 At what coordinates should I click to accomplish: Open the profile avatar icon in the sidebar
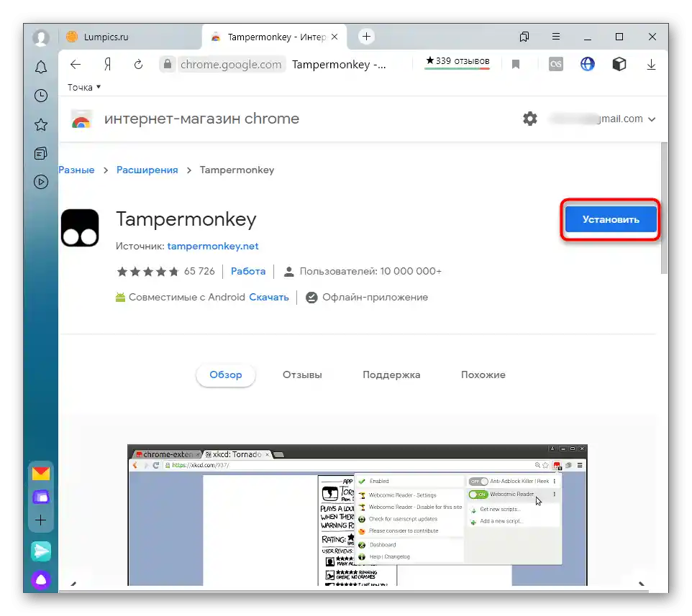coord(41,37)
